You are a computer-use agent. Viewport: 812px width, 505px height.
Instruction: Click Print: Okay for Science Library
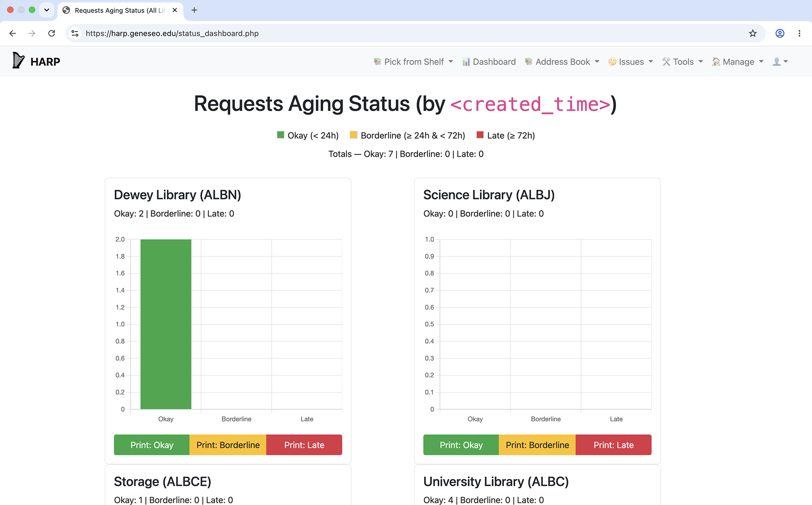click(461, 445)
